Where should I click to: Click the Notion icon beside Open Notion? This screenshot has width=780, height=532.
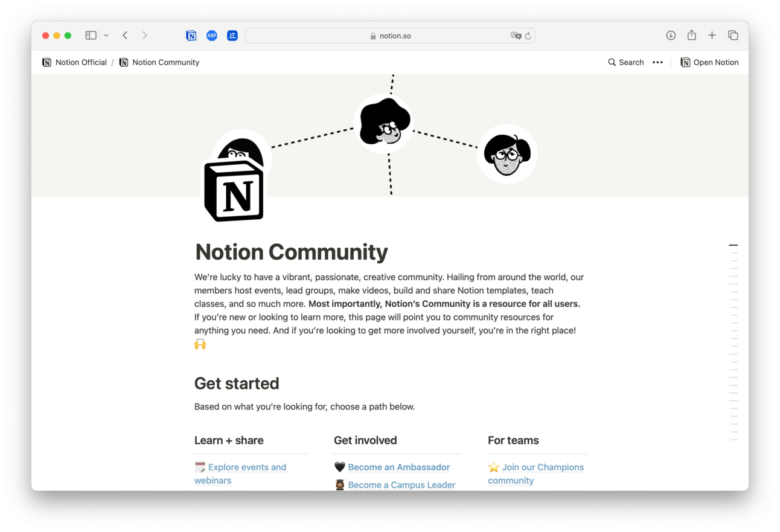click(x=685, y=62)
